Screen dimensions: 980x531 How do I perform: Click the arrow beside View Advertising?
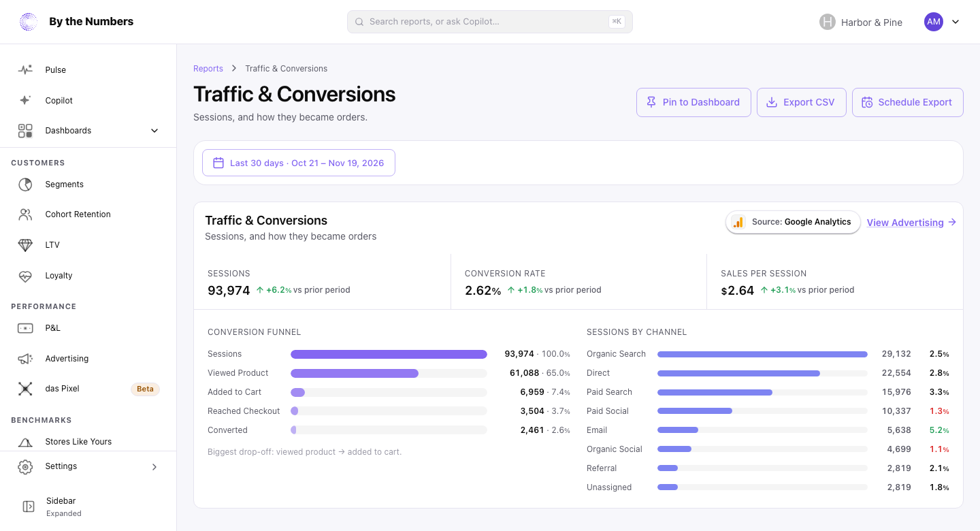pos(952,222)
